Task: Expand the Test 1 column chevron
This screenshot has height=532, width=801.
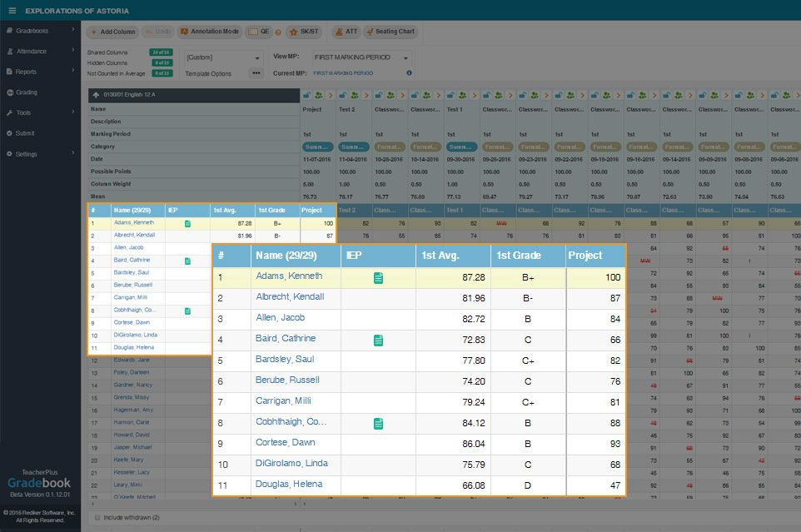Action: 474,96
